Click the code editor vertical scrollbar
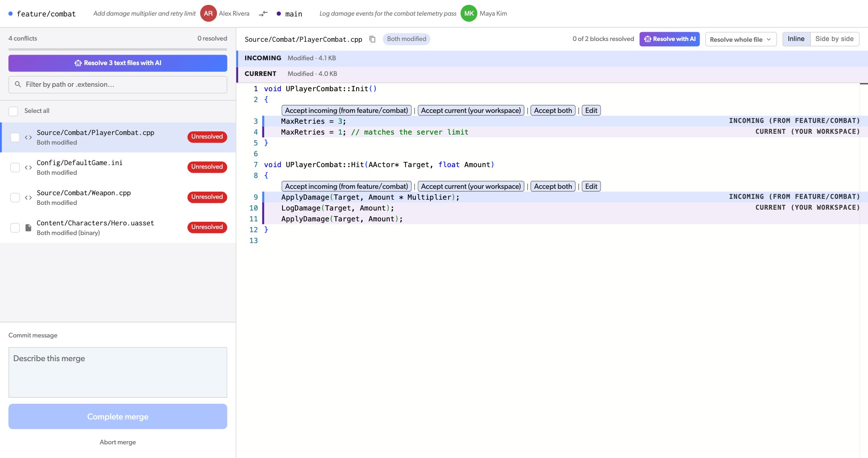868x458 pixels. [x=864, y=270]
